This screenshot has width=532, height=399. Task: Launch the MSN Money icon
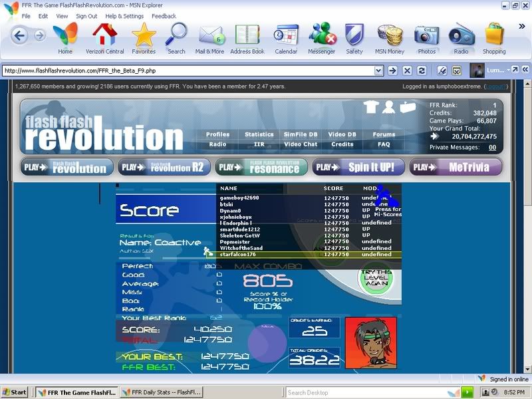tap(390, 37)
